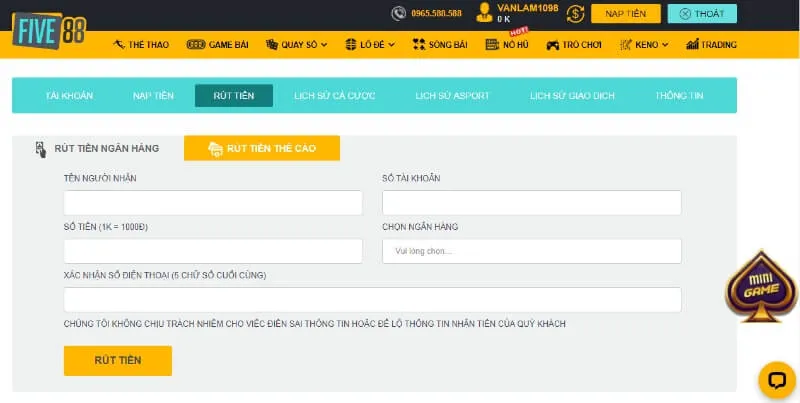Viewport: 800px width, 403px height.
Task: Select the Rút Tiền Thẻ Cào tab
Action: click(x=262, y=148)
